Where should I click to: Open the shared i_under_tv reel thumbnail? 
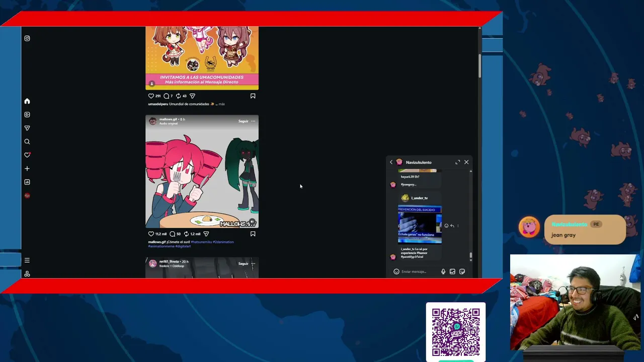point(420,224)
